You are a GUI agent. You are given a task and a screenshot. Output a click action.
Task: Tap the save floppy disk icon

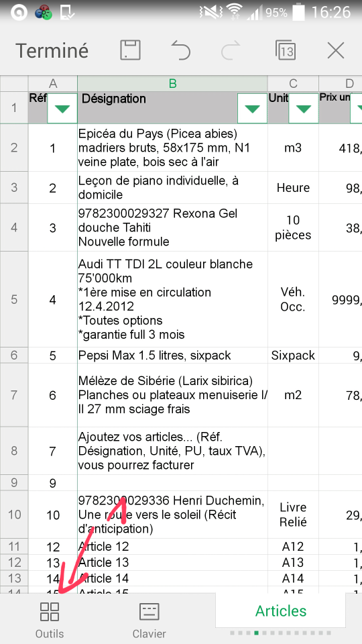[130, 50]
